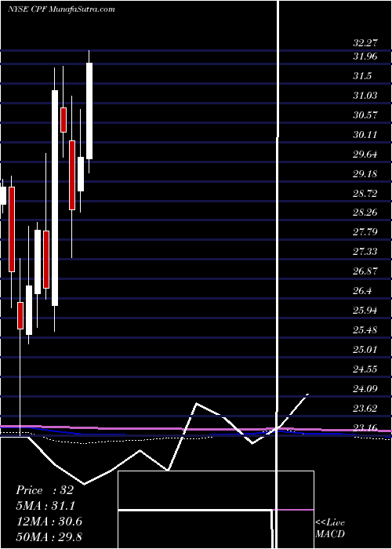
Task: Click the 32.27 price axis label
Action: click(x=365, y=43)
